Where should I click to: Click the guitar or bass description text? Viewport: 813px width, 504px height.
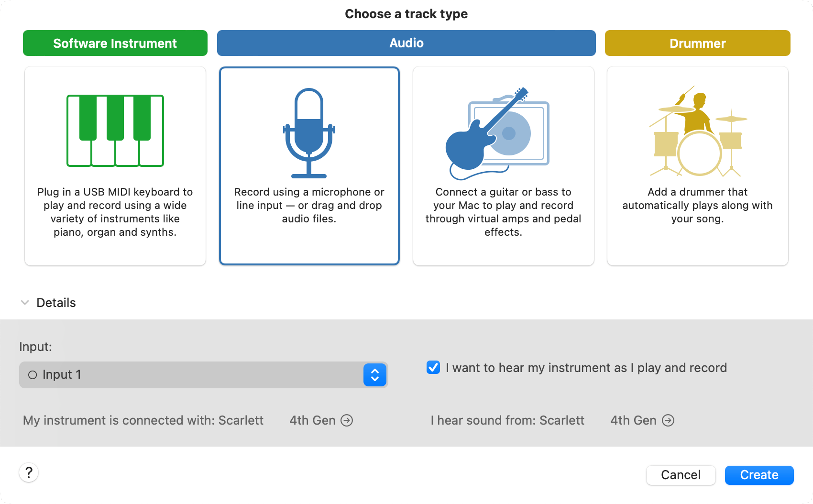pos(503,212)
